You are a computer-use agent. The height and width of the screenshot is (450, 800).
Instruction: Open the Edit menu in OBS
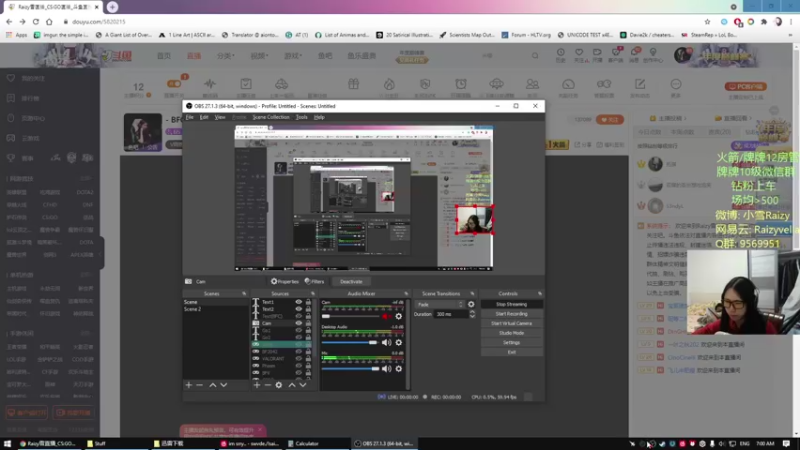[204, 117]
